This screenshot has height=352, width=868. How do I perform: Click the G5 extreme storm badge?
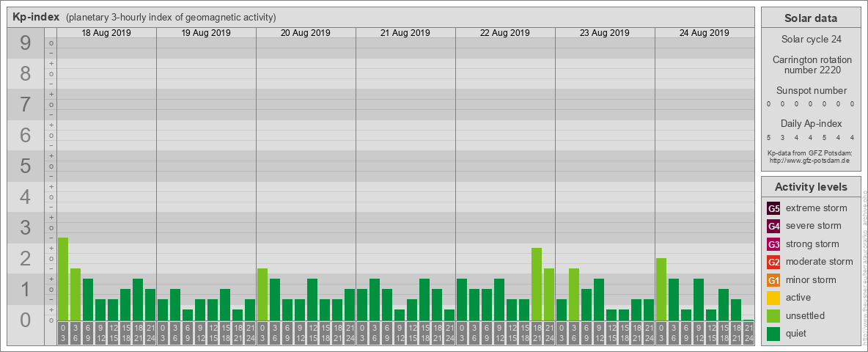(773, 209)
